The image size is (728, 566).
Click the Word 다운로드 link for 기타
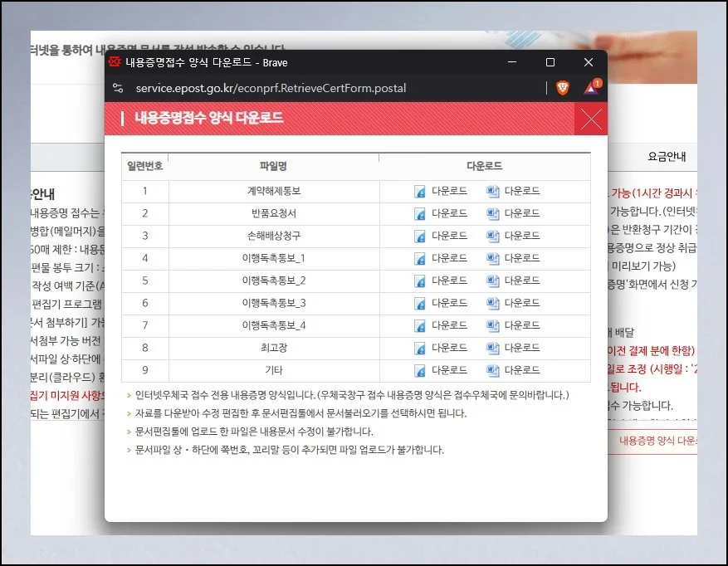(522, 370)
